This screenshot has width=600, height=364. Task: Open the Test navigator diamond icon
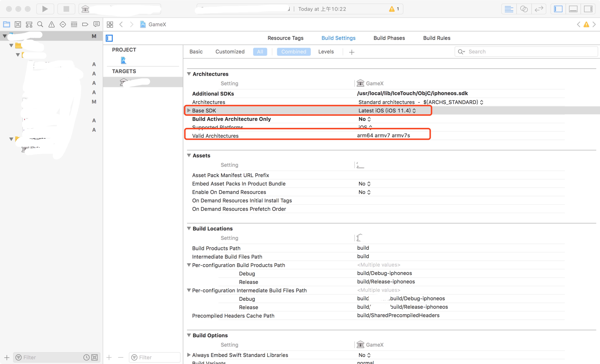[63, 24]
